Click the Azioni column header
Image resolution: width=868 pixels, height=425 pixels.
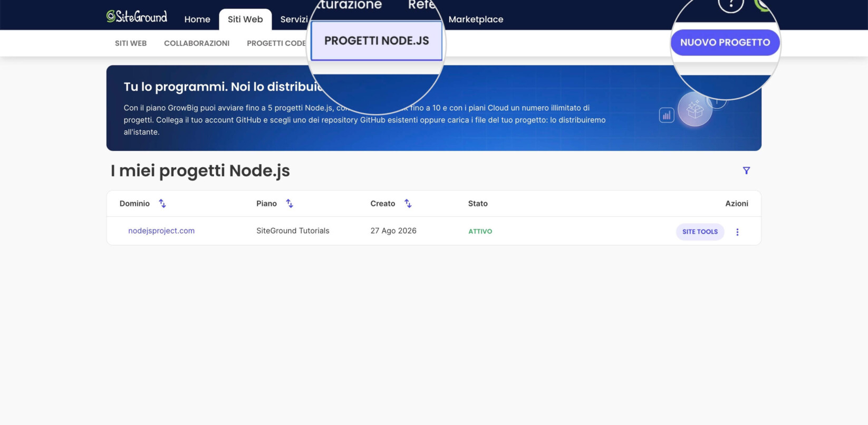click(x=737, y=203)
